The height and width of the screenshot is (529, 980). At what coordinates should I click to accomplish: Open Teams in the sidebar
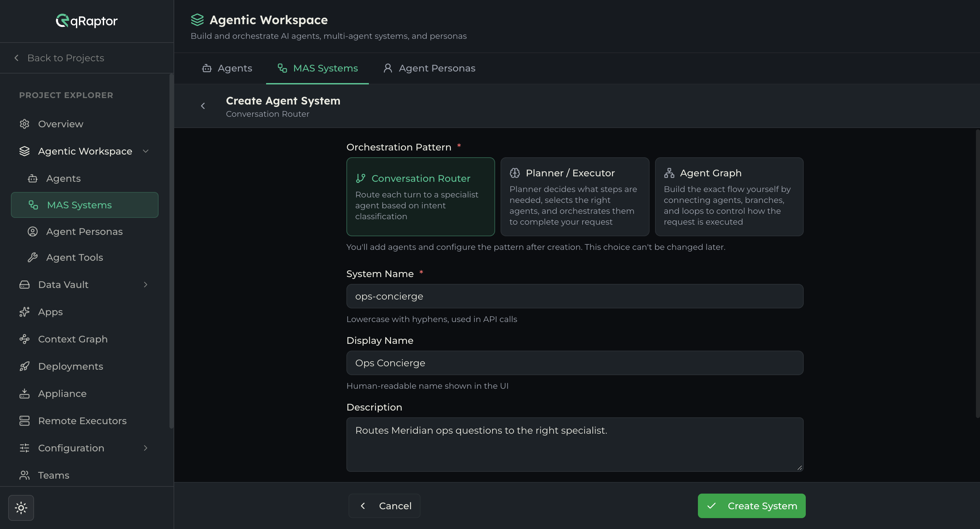click(x=84, y=475)
